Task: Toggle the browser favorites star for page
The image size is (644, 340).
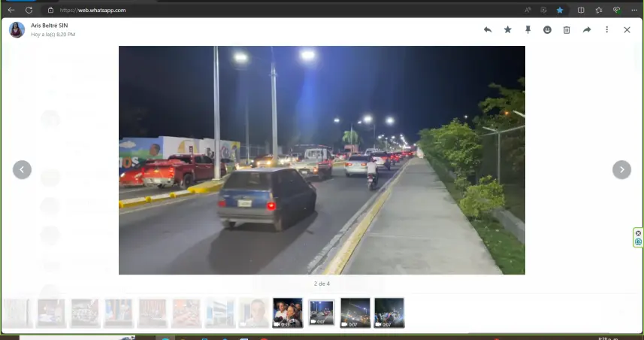Action: point(560,10)
